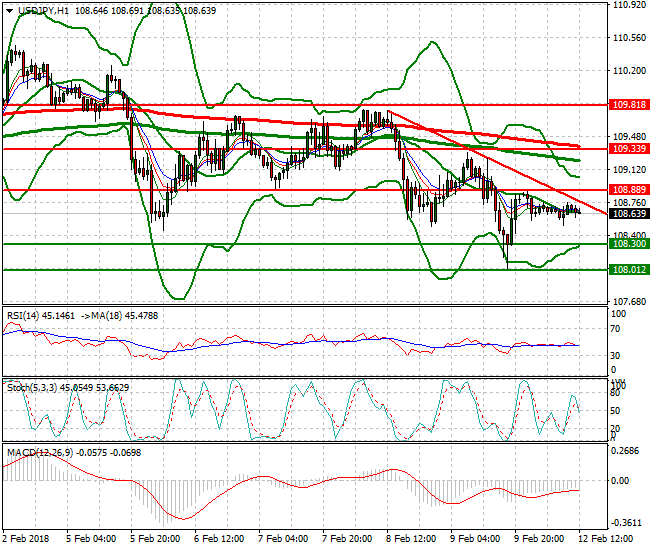Select the 108.889 red price level label
The height and width of the screenshot is (550, 650).
point(629,190)
